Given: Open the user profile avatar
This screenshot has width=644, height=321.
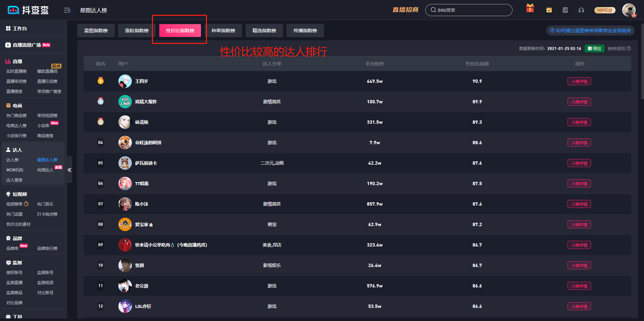Looking at the screenshot, I should tap(629, 10).
